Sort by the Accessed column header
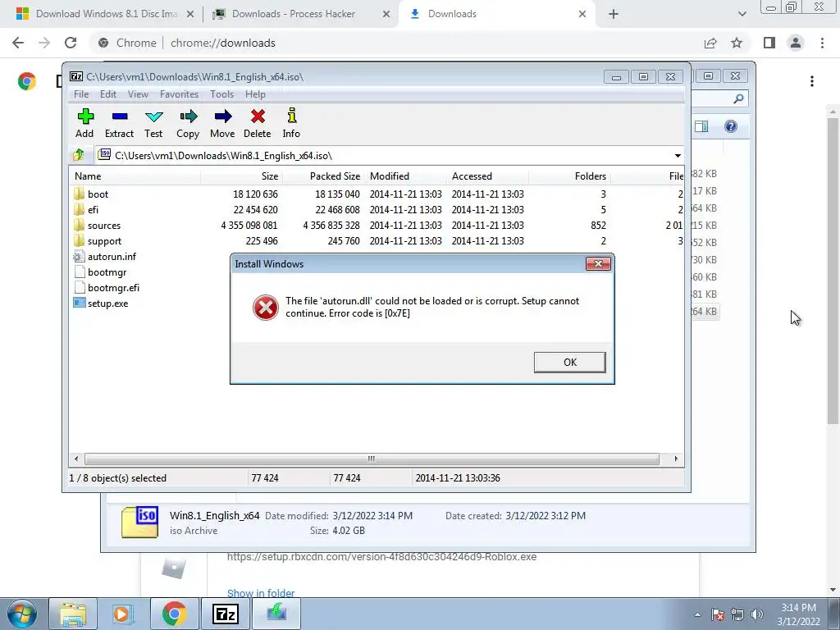840x630 pixels. pyautogui.click(x=487, y=176)
